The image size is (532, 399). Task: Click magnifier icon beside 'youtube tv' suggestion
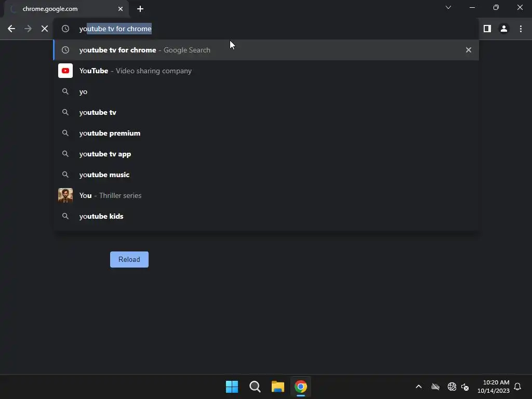(x=65, y=112)
